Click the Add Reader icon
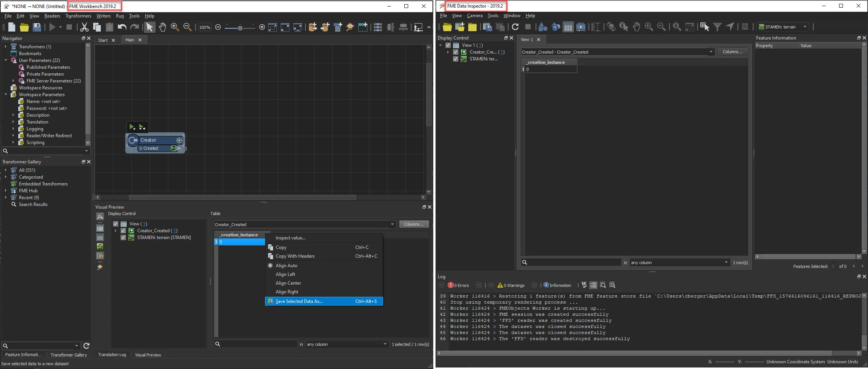Viewport: 868px width, 369px height. click(313, 27)
